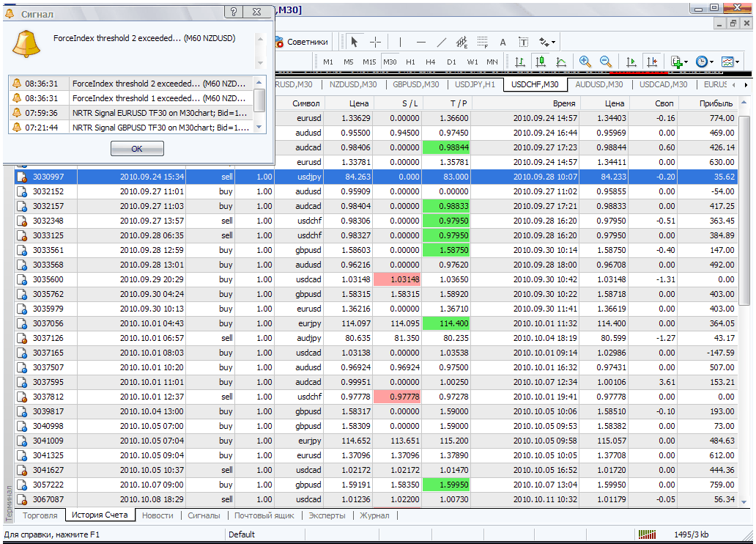Viewport: 756px width, 544px height.
Task: Select the Fibonacci retracement tool
Action: click(x=483, y=43)
